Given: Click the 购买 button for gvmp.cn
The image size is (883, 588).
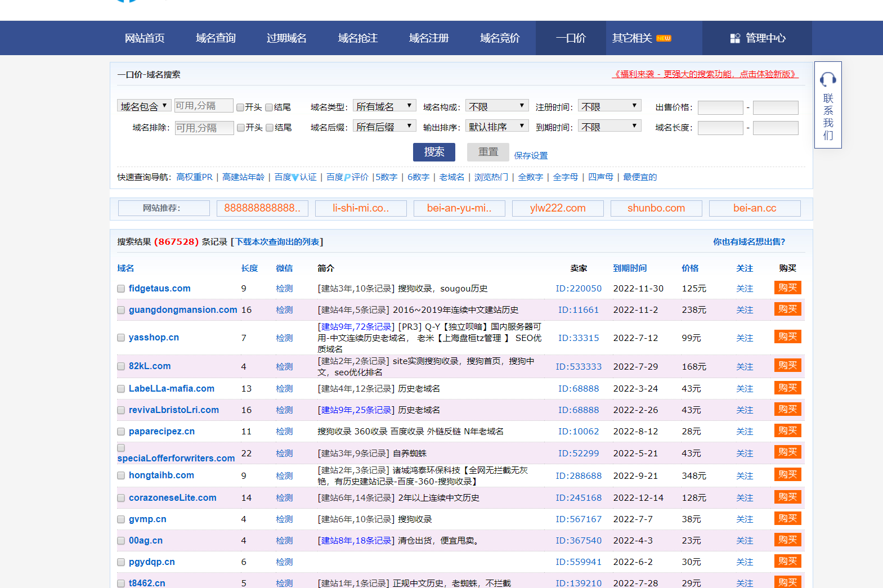Looking at the screenshot, I should [787, 518].
